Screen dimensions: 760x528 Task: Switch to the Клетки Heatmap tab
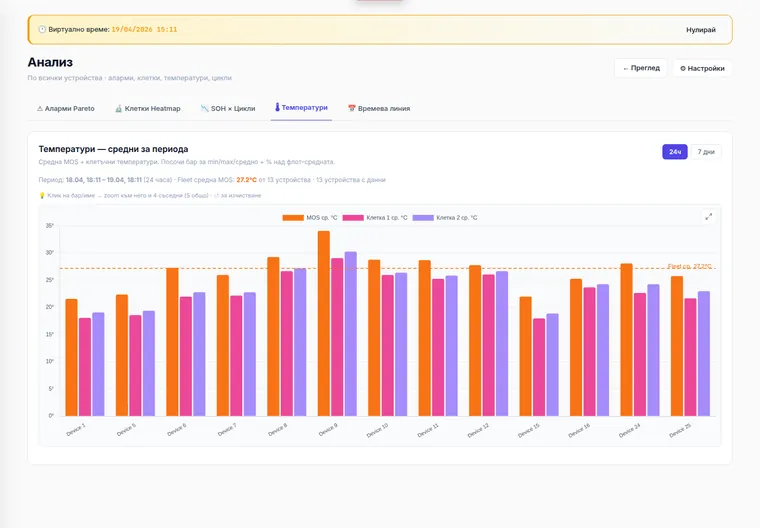pyautogui.click(x=148, y=109)
